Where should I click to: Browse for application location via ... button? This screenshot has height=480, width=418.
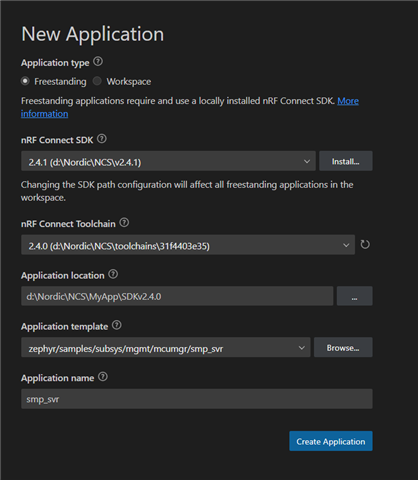coord(354,296)
